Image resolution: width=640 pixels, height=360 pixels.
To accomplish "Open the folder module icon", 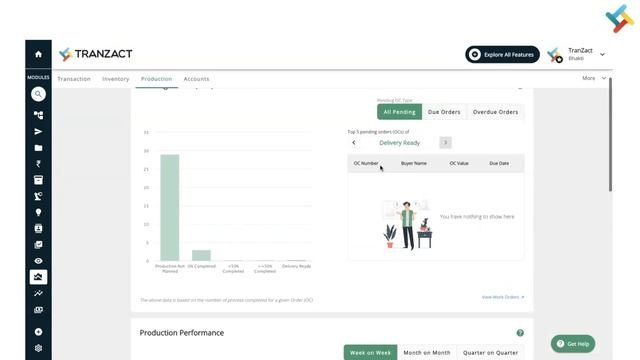I will click(38, 148).
